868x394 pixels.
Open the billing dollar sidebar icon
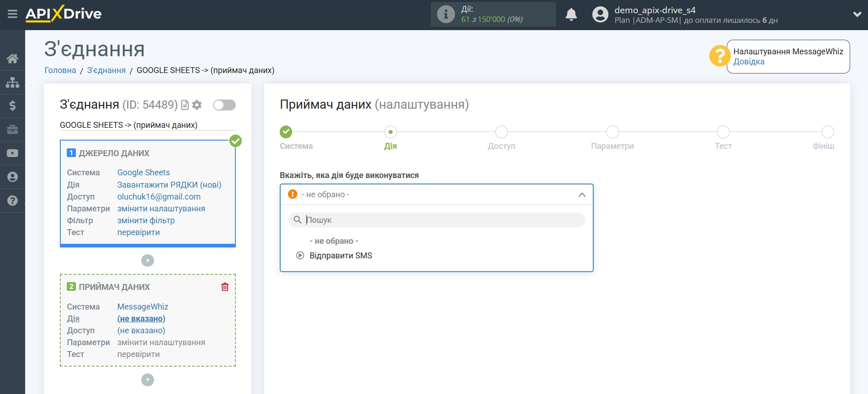click(x=12, y=106)
